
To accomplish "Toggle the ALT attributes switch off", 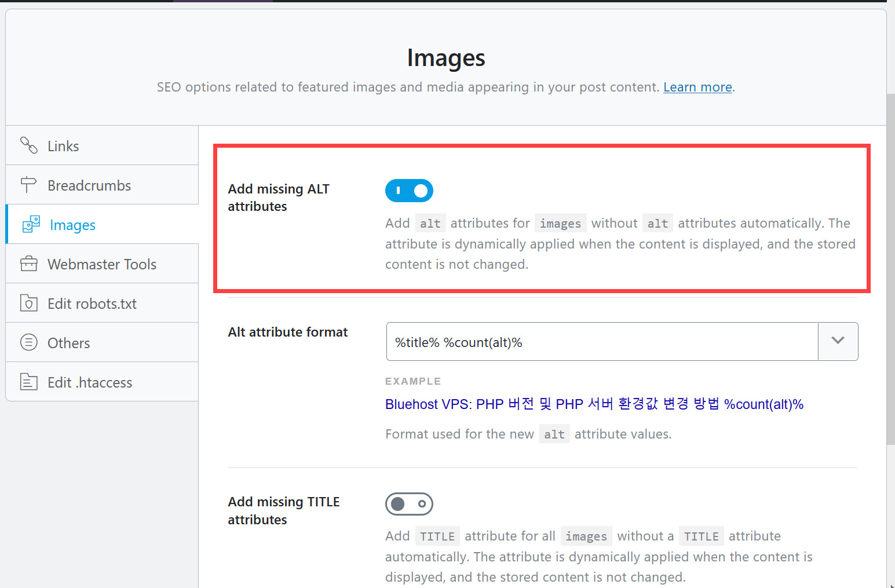I will click(409, 191).
